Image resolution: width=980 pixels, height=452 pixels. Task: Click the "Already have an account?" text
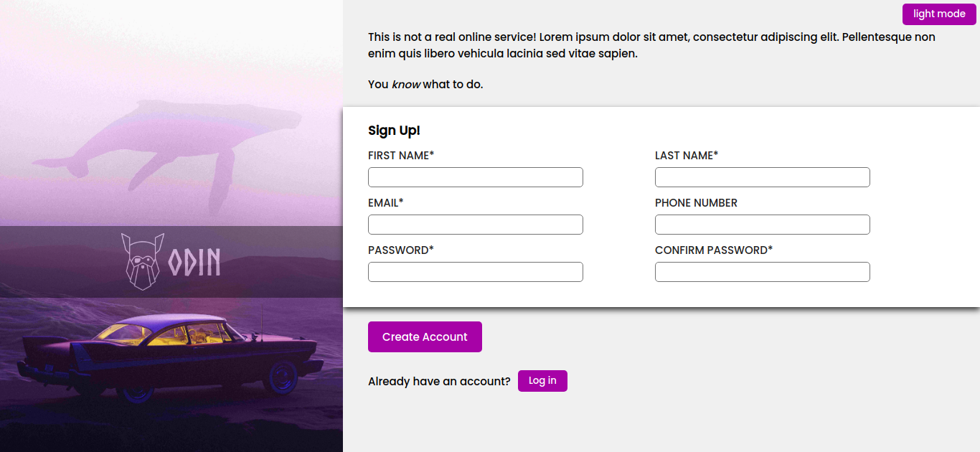[439, 382]
